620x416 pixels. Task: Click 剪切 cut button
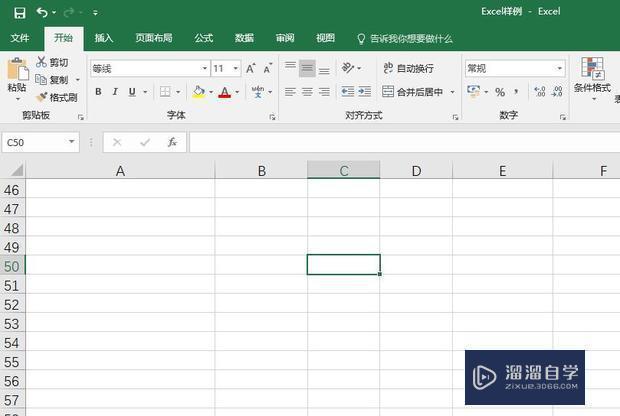[x=52, y=62]
